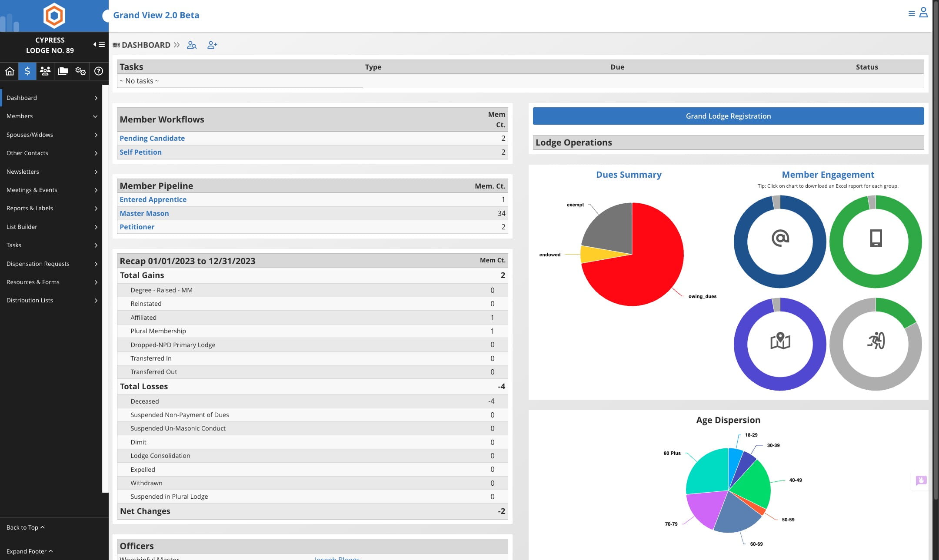Toggle sidebar collapse button near lodge name
This screenshot has width=939, height=560.
click(99, 44)
